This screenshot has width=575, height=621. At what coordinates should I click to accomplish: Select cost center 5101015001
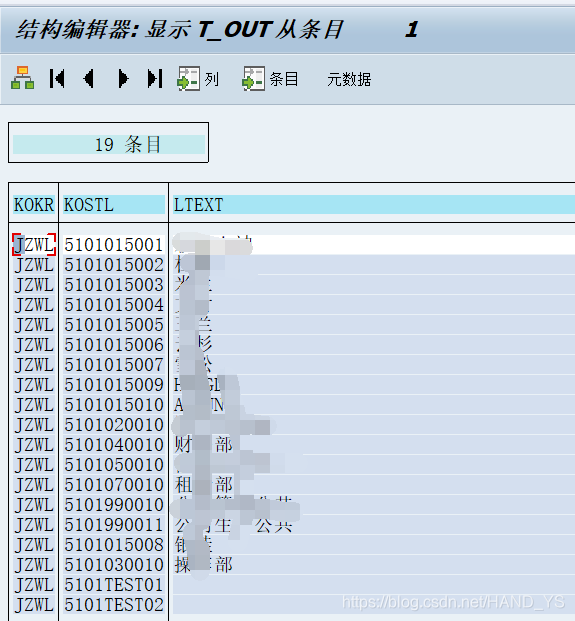click(114, 245)
